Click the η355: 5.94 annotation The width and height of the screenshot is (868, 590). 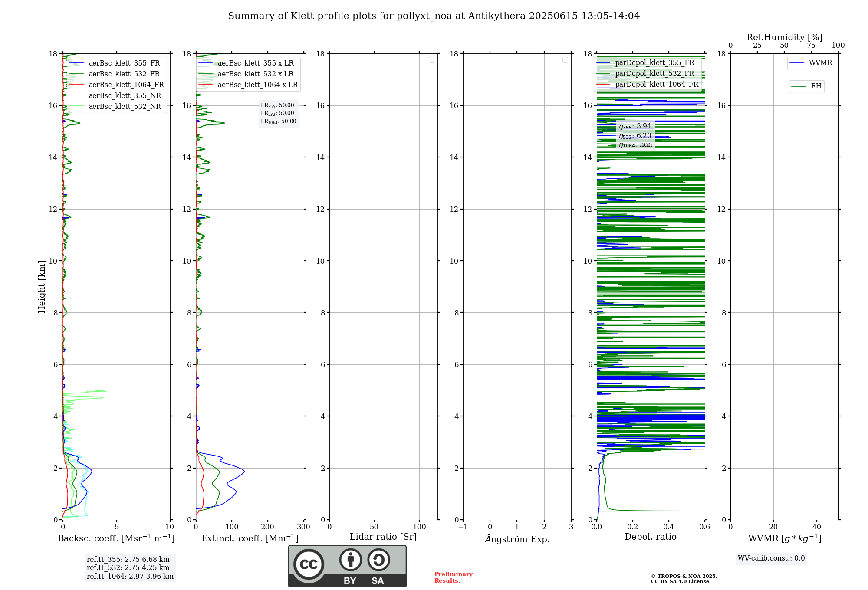(635, 126)
